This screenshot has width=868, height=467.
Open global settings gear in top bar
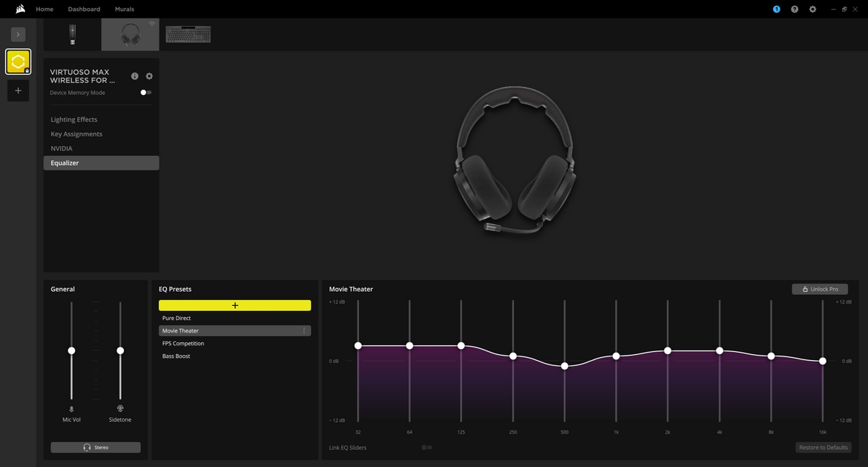(812, 9)
